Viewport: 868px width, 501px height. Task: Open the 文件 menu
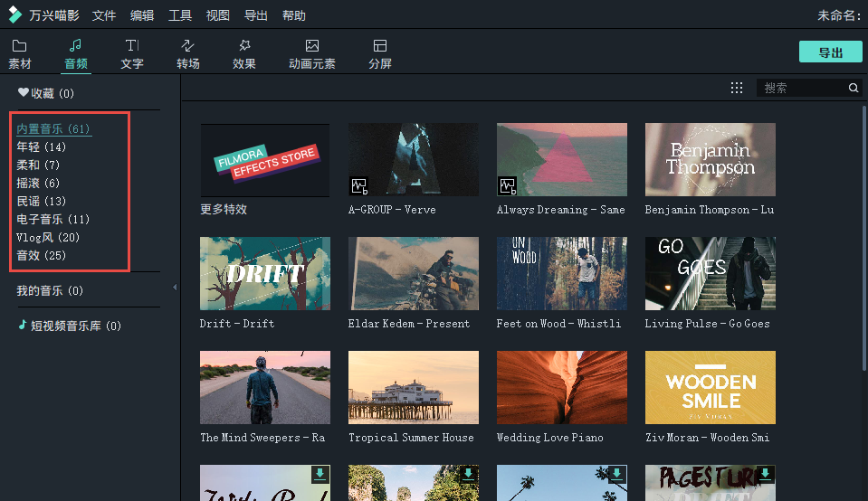pos(104,15)
